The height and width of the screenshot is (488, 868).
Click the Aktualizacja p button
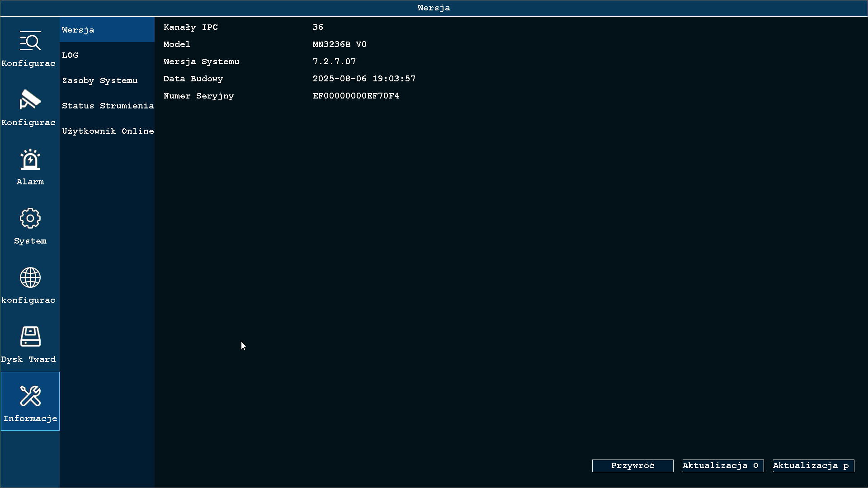point(813,466)
